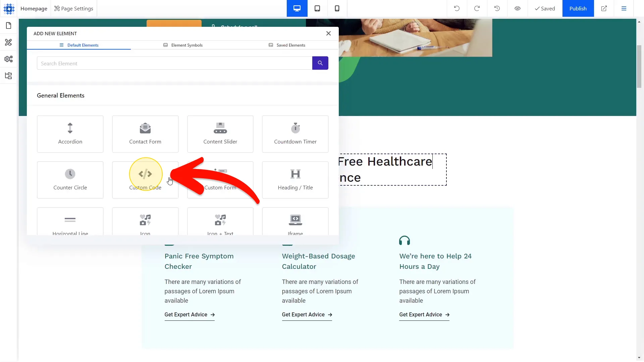644x362 pixels.
Task: Click We're here to Help 24 Hours heading
Action: pos(435,261)
